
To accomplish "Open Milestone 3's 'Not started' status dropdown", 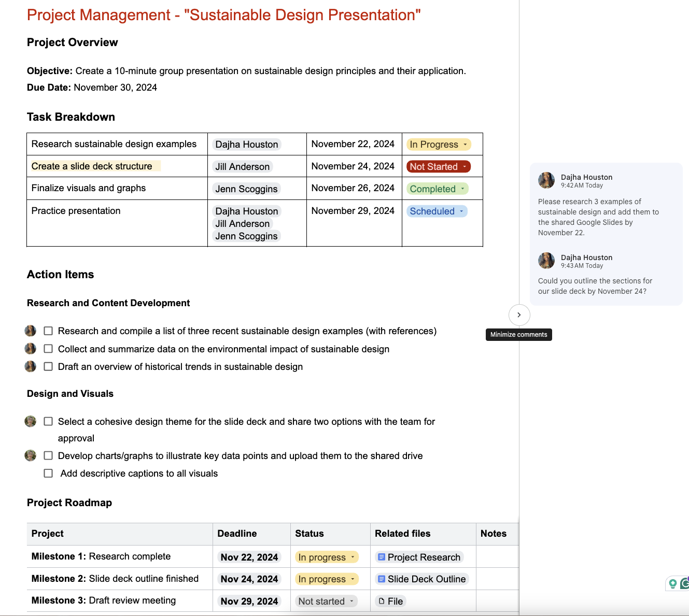I will tap(352, 601).
